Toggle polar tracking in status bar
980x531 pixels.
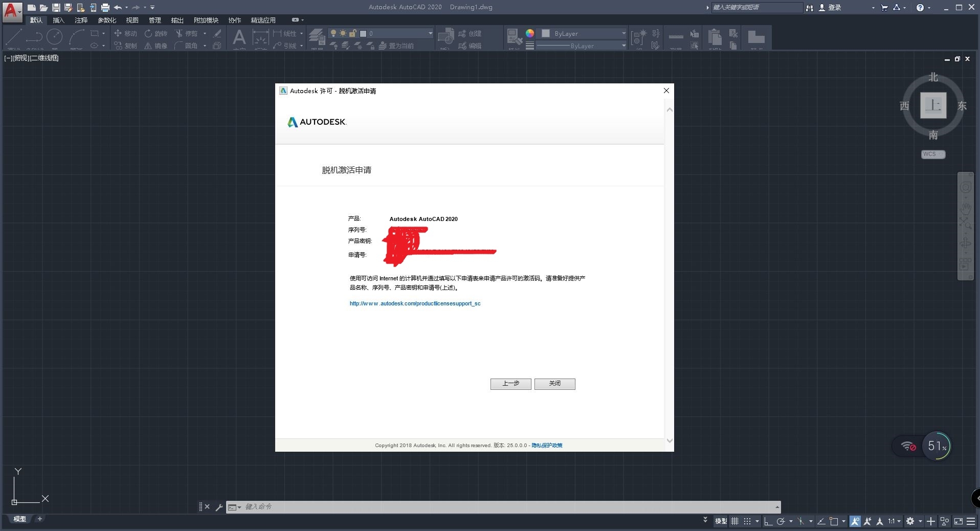(x=781, y=521)
